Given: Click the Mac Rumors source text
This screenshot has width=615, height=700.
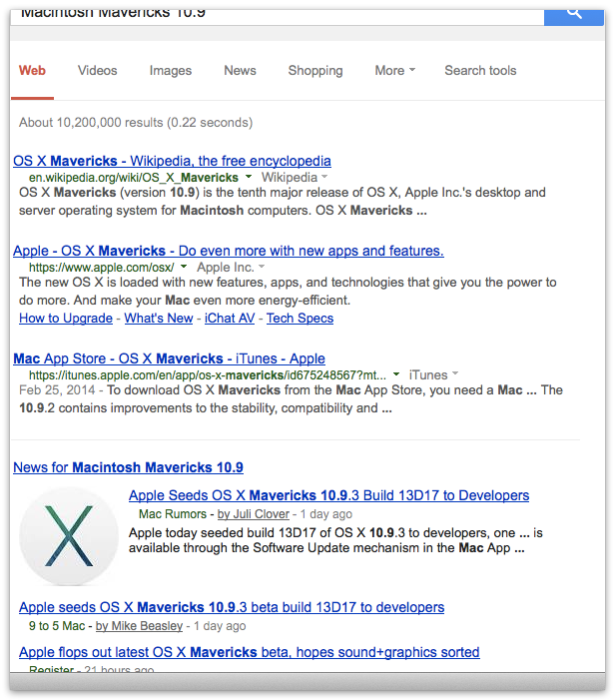Looking at the screenshot, I should point(173,514).
